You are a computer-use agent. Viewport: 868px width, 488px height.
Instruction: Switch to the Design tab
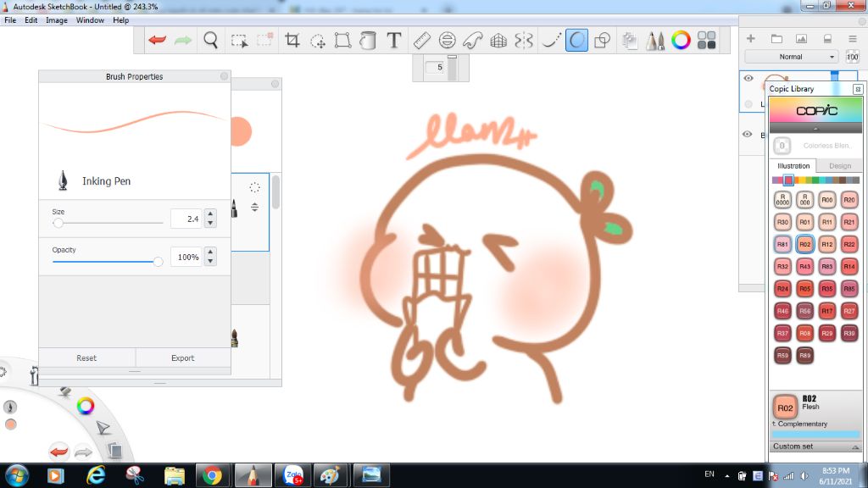tap(840, 166)
